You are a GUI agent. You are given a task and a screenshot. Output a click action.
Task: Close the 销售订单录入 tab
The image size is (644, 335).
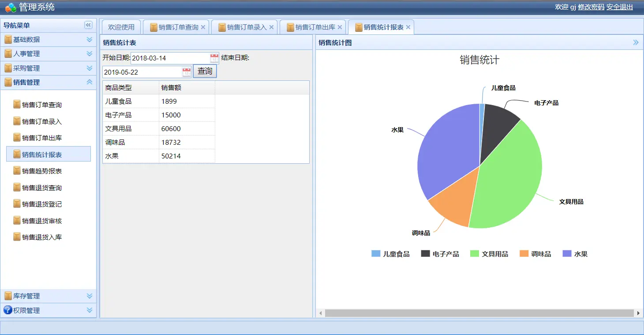(271, 27)
